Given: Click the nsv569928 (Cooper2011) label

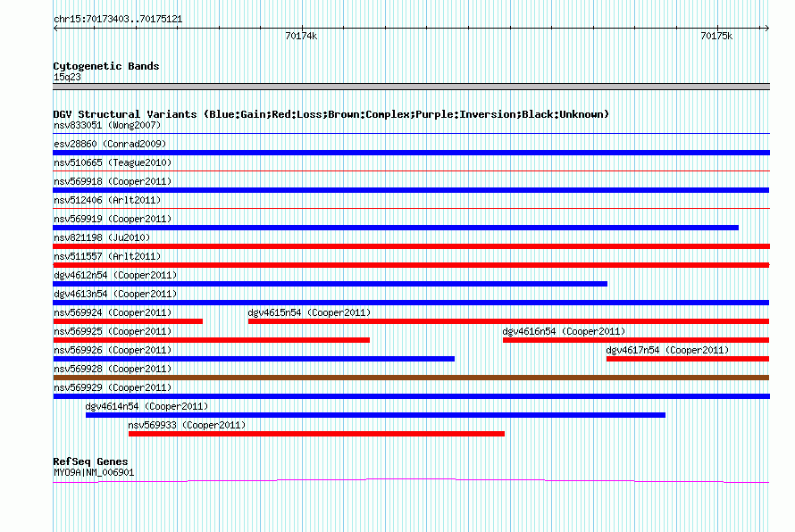Looking at the screenshot, I should 113,369.
